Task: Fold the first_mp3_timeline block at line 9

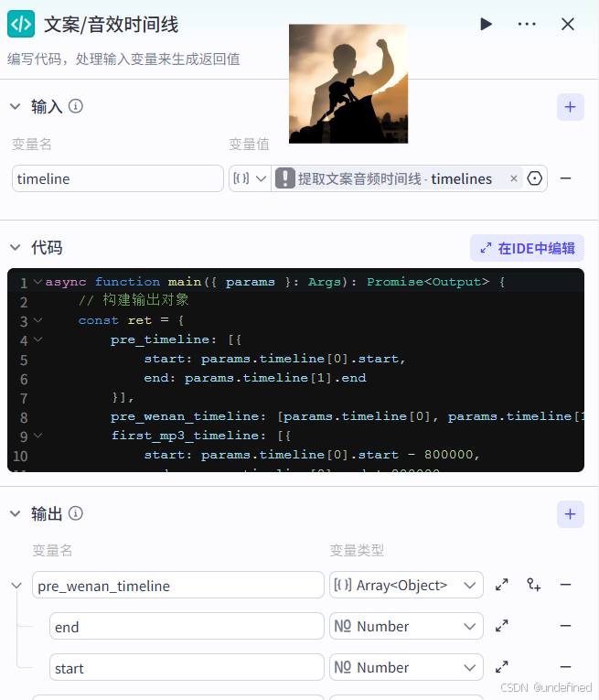Action: pyautogui.click(x=38, y=436)
